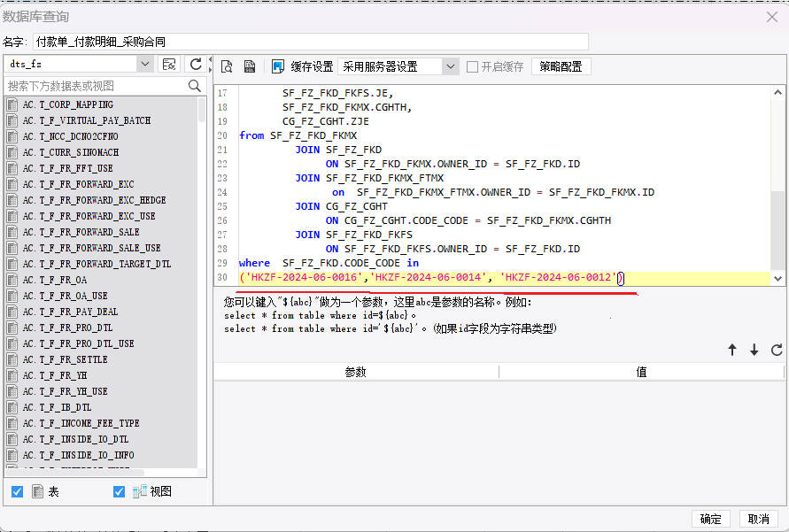Select table AC.T_F_FR_FORWARD_EXC_HEDGE
The image size is (789, 532).
pos(95,200)
